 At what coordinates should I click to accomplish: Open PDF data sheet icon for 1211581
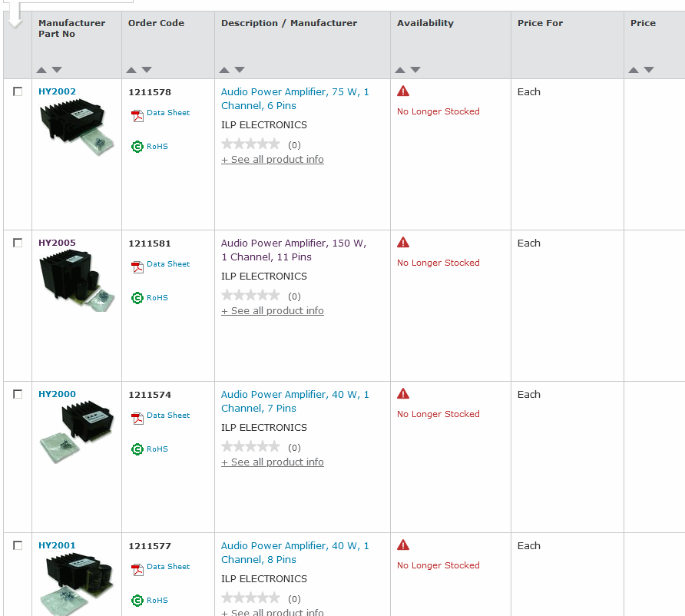[137, 267]
